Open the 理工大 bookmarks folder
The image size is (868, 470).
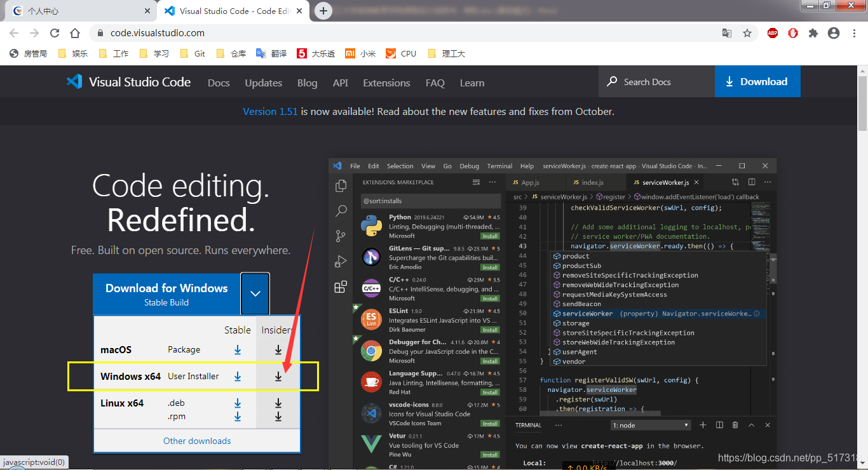click(447, 54)
